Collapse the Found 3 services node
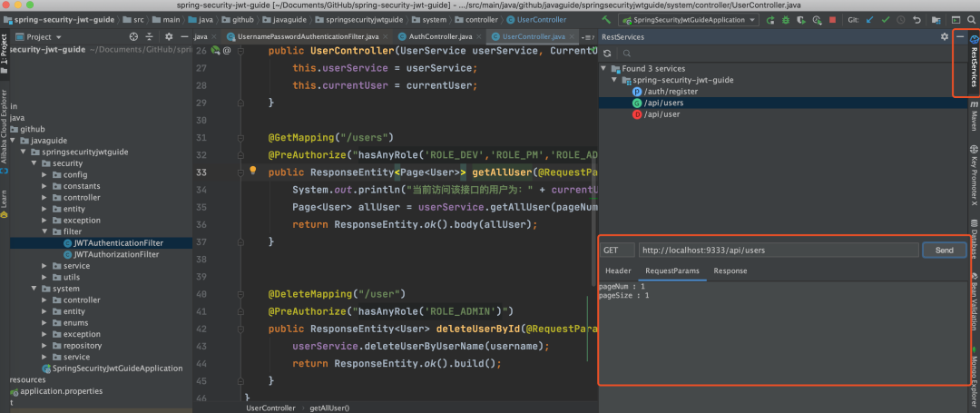This screenshot has height=413, width=980. coord(604,68)
